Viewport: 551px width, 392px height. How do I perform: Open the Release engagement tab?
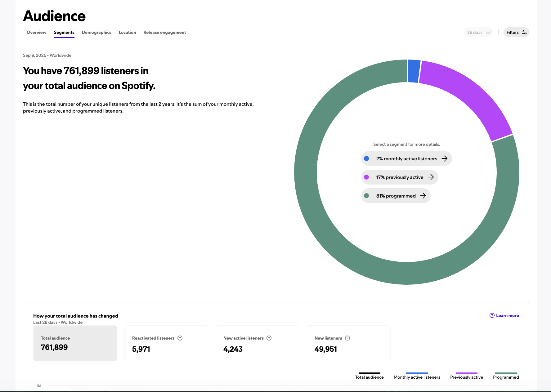coord(165,32)
